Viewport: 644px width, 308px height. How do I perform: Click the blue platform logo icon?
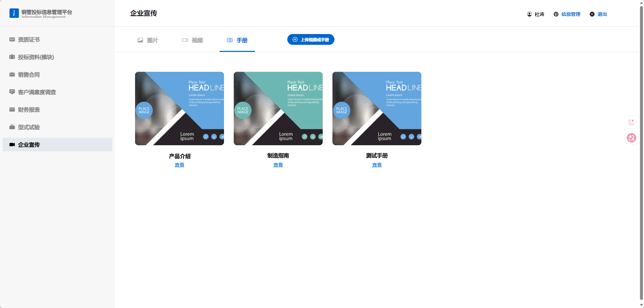coord(14,13)
